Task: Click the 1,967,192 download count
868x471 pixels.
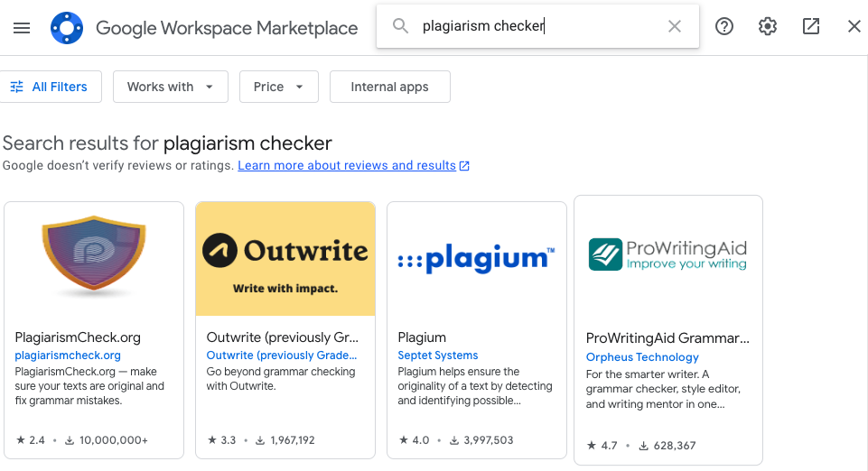Action: [x=285, y=440]
